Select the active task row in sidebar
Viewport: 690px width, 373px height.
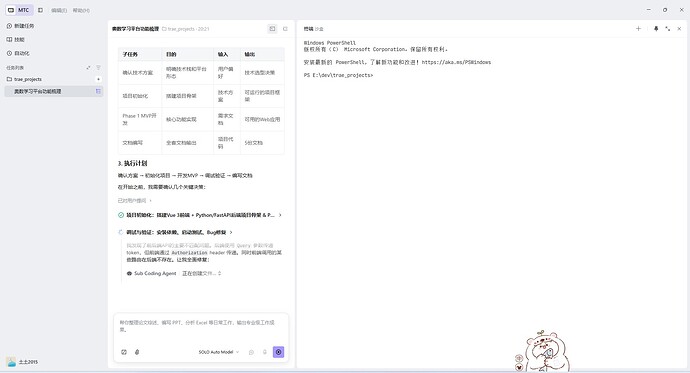tap(54, 91)
